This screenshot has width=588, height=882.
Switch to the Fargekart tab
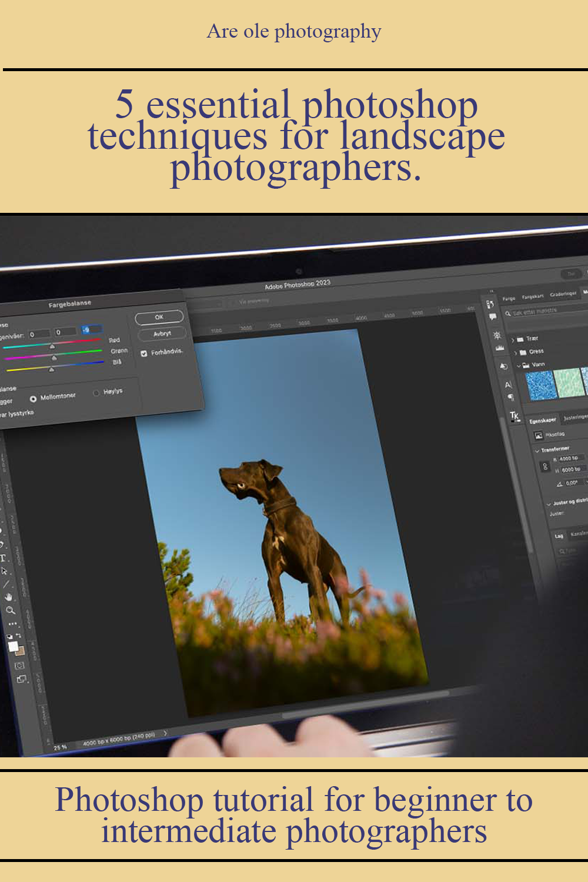coord(533,297)
